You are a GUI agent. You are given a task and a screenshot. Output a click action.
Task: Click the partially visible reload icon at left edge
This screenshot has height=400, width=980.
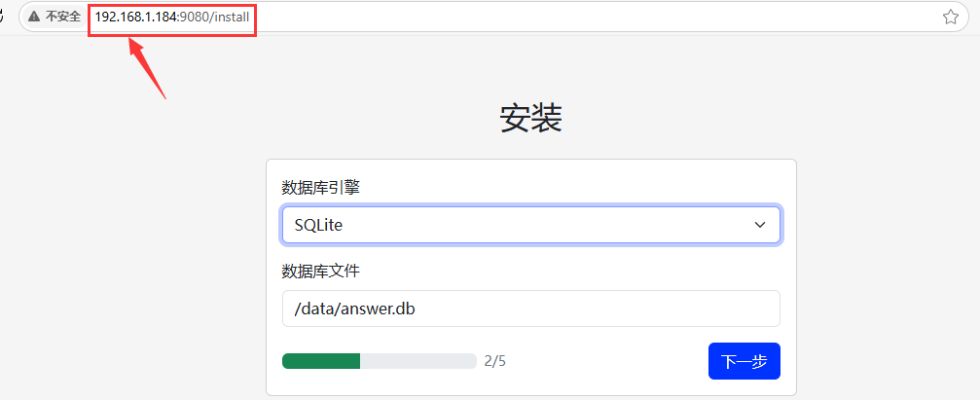2,17
